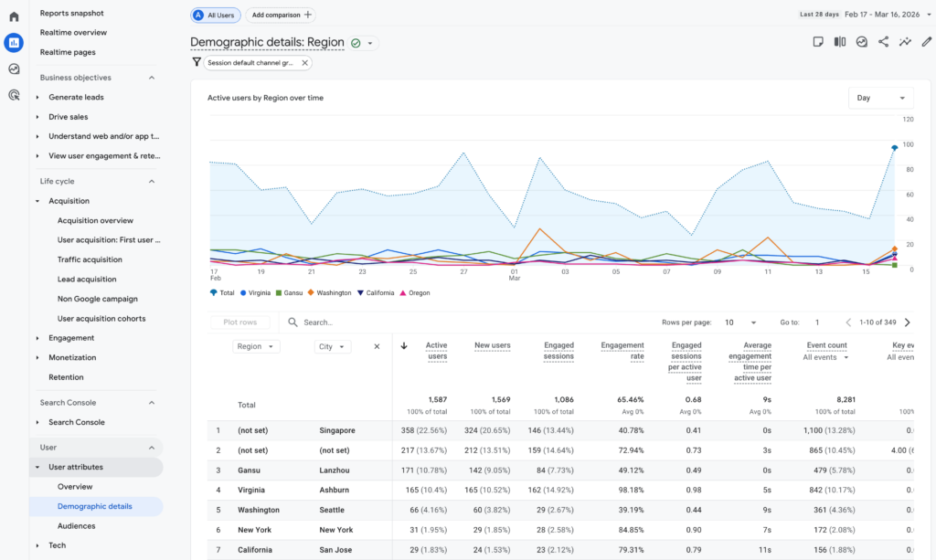Collapse the Business objectives section
This screenshot has height=560, width=936.
coord(151,78)
